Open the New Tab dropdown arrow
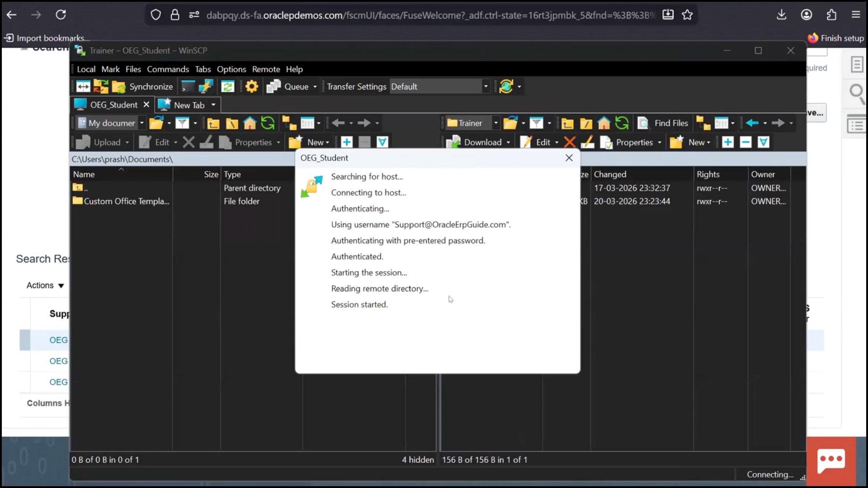The image size is (868, 488). point(212,105)
